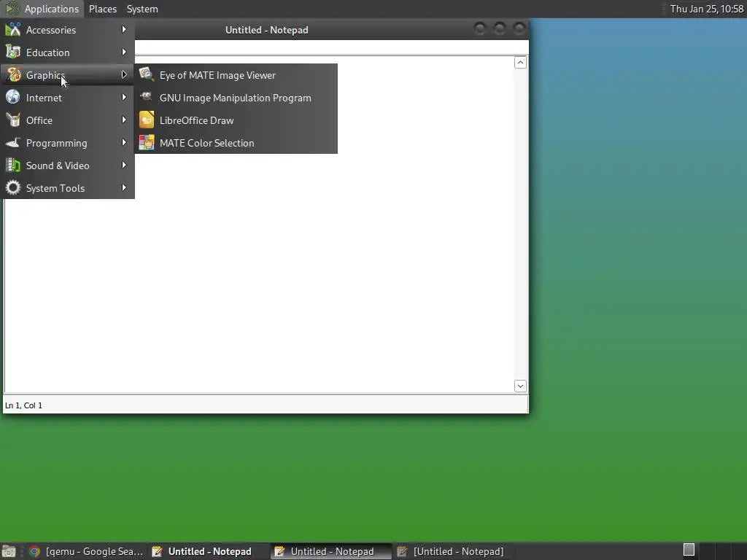Click the Sound & Video icon
Viewport: 747px width, 560px height.
[13, 166]
